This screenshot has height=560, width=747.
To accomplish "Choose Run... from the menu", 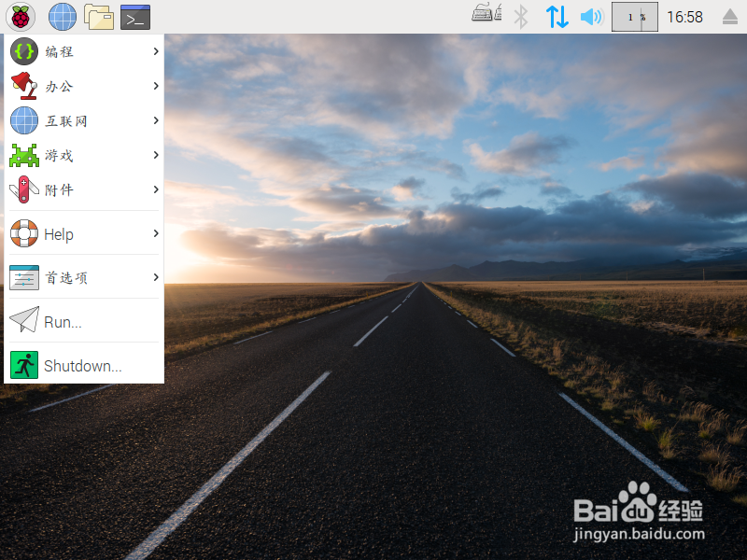I will coord(84,321).
